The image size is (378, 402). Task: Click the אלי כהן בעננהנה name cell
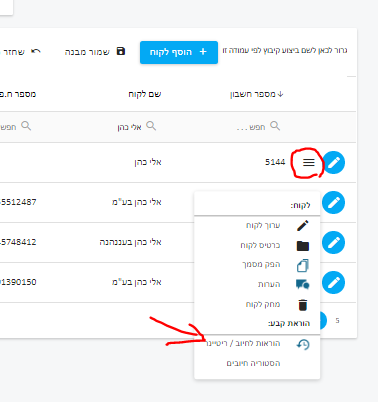point(130,242)
